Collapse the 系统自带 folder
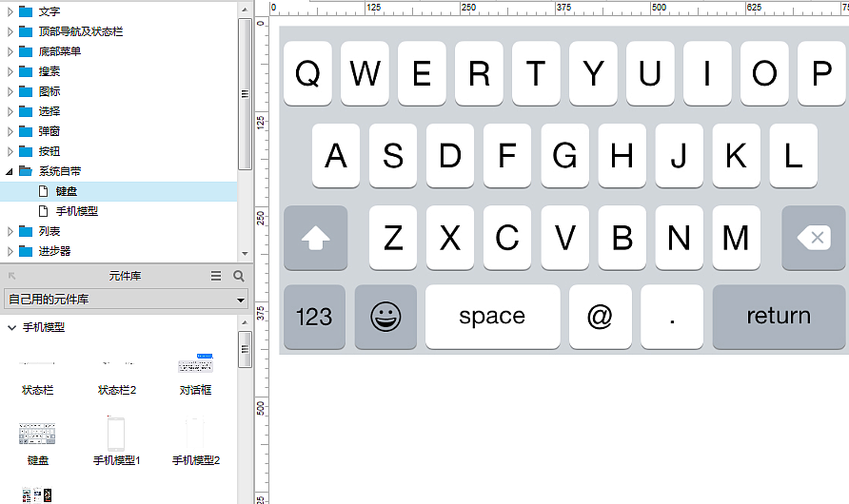The width and height of the screenshot is (849, 504). pos(10,171)
